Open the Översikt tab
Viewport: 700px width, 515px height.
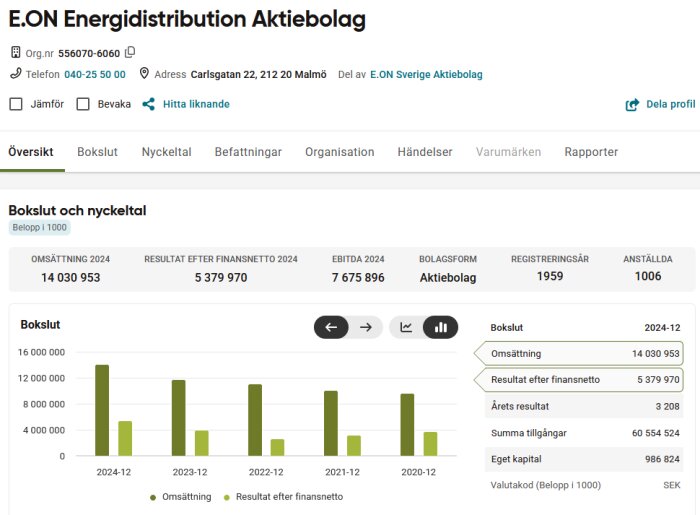(31, 152)
